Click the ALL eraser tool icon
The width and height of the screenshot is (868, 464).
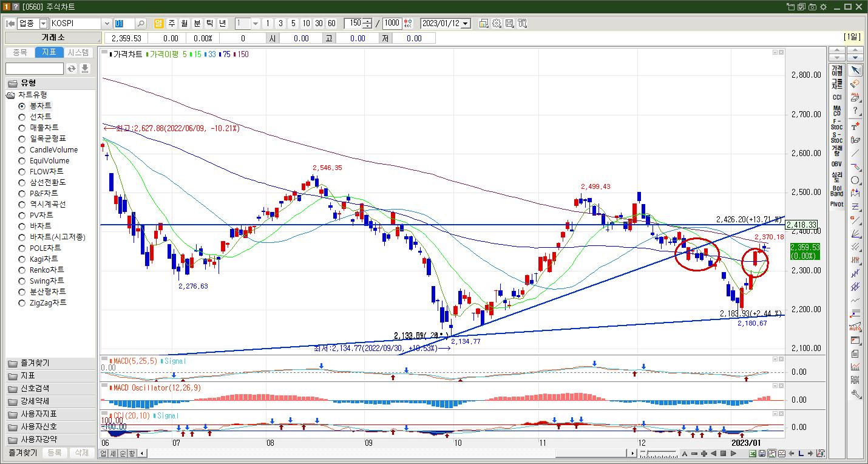click(855, 97)
